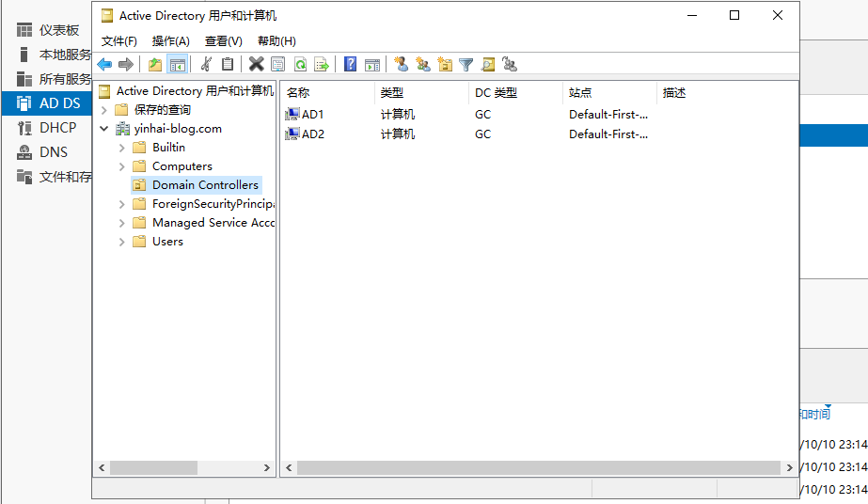Screen dimensions: 868x504
Task: Open Help question mark icon
Action: pyautogui.click(x=350, y=65)
